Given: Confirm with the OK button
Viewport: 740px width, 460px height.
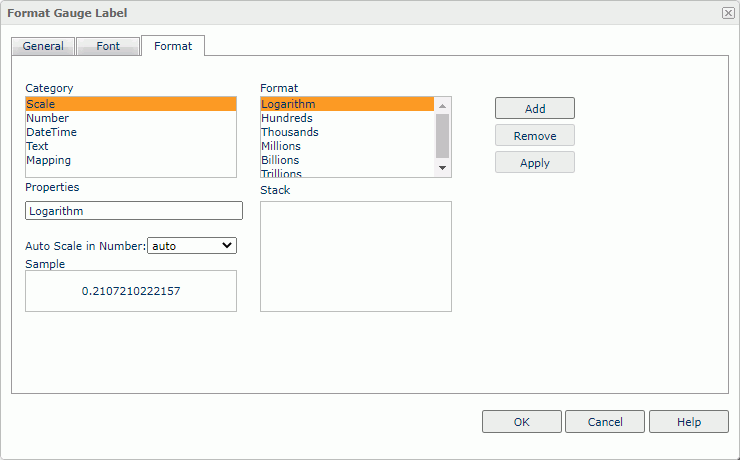Looking at the screenshot, I should (521, 422).
